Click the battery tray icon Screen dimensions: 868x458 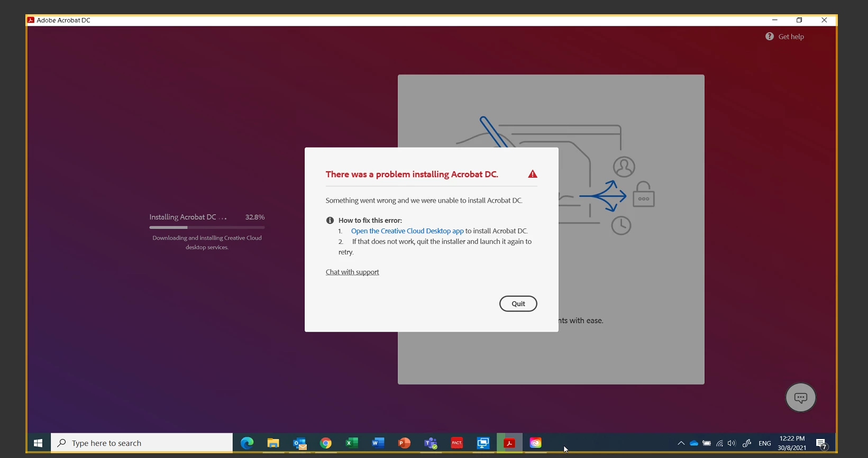tap(707, 443)
